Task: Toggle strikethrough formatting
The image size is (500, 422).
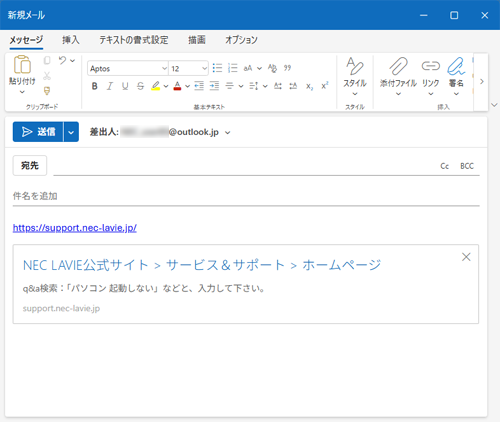Action: click(x=140, y=86)
